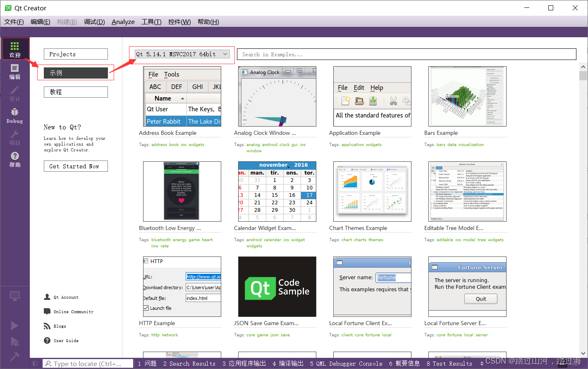This screenshot has width=588, height=369.
Task: Open the Online Community link
Action: click(x=74, y=311)
